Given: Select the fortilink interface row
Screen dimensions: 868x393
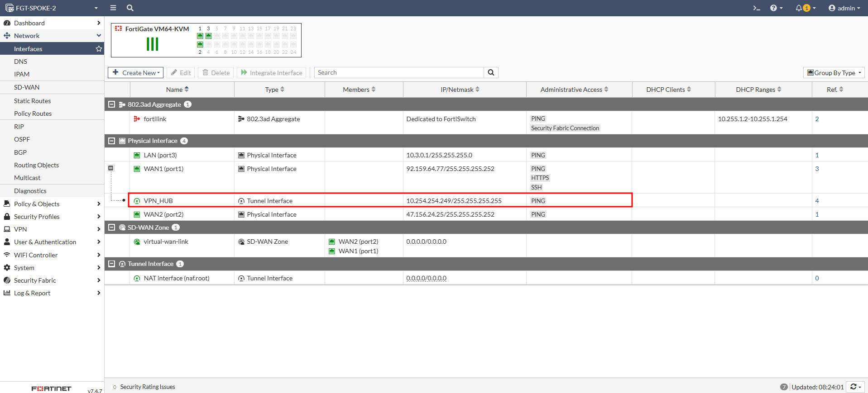Looking at the screenshot, I should [486, 123].
